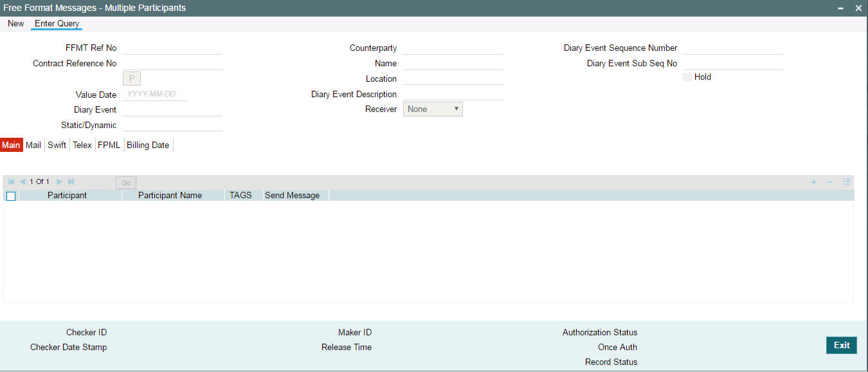The width and height of the screenshot is (868, 372).
Task: Click the '1 Of 1' page indicator
Action: 39,182
